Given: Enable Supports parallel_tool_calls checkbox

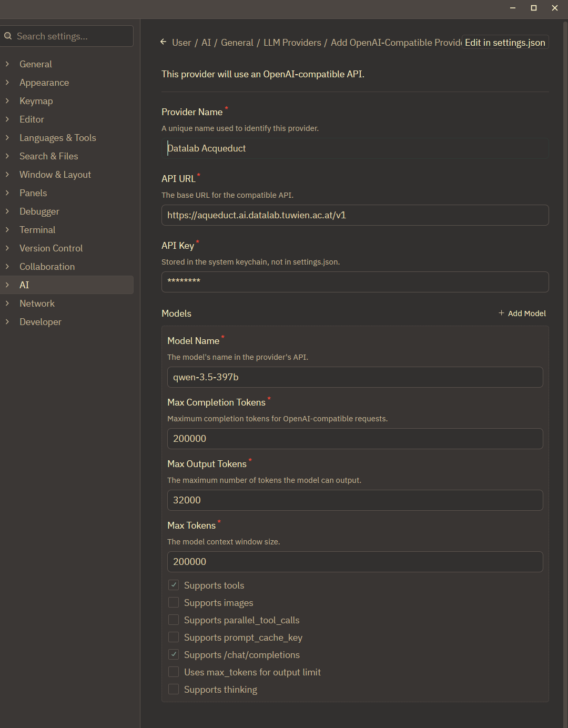Looking at the screenshot, I should [x=174, y=620].
